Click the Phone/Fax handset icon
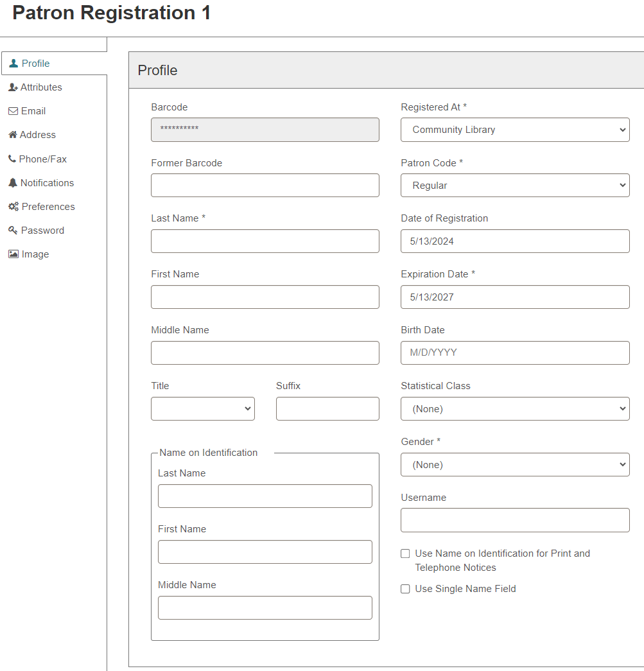The image size is (644, 671). tap(12, 159)
